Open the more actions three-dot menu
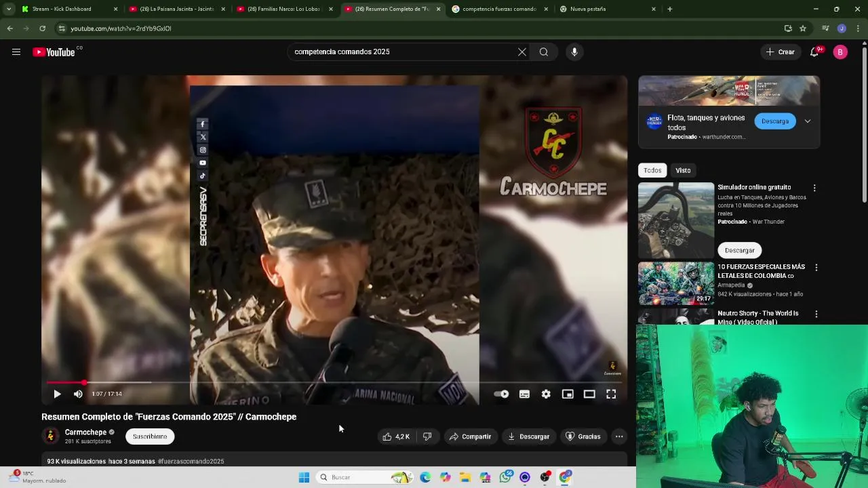This screenshot has width=868, height=488. [619, 436]
